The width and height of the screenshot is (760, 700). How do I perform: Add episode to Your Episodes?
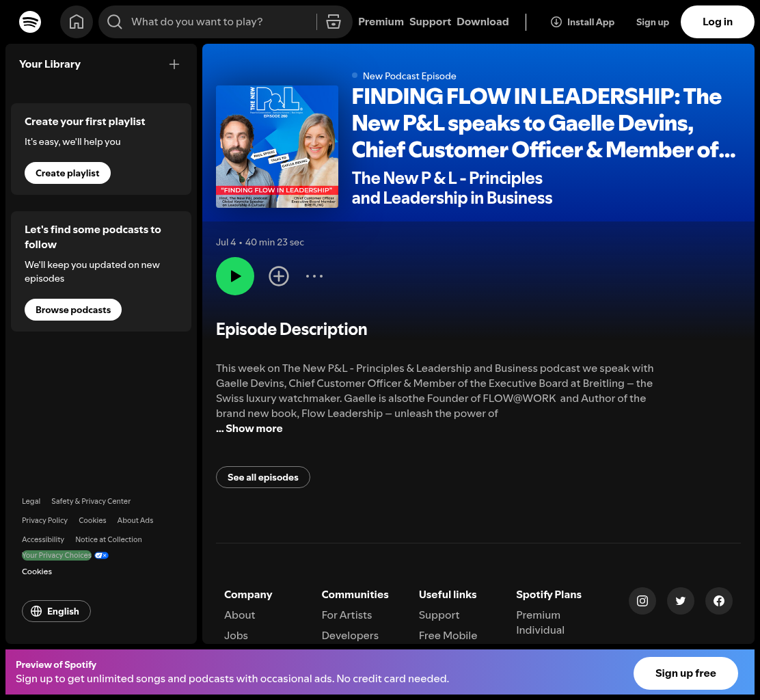[279, 276]
